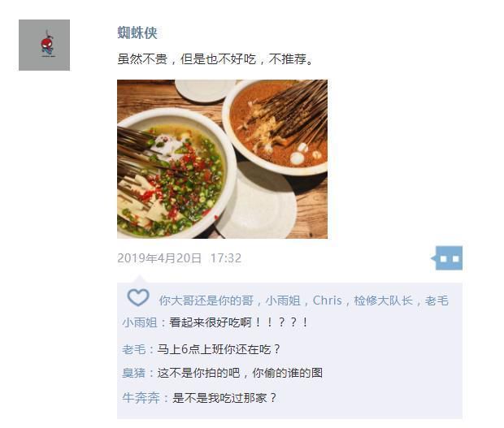This screenshot has height=428, width=504.
Task: Open liker 检修大队长 profile
Action: (383, 300)
